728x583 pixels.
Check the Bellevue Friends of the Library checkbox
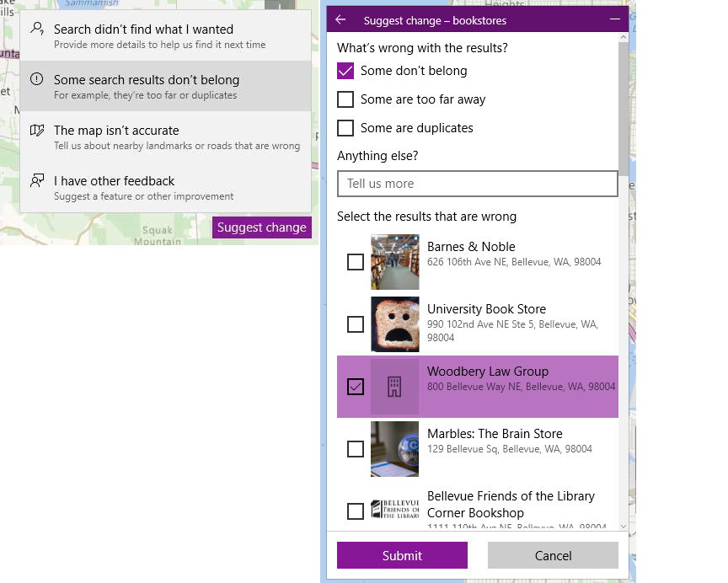pos(356,511)
